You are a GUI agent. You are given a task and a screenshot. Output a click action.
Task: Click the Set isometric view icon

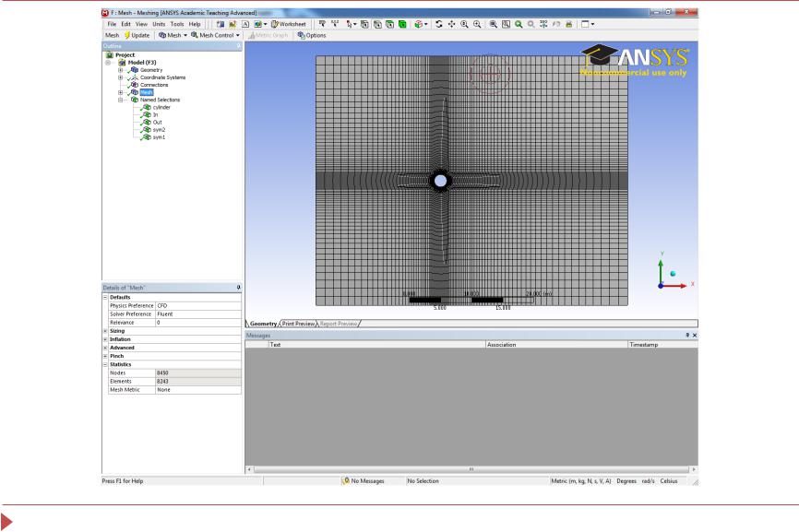click(x=543, y=24)
